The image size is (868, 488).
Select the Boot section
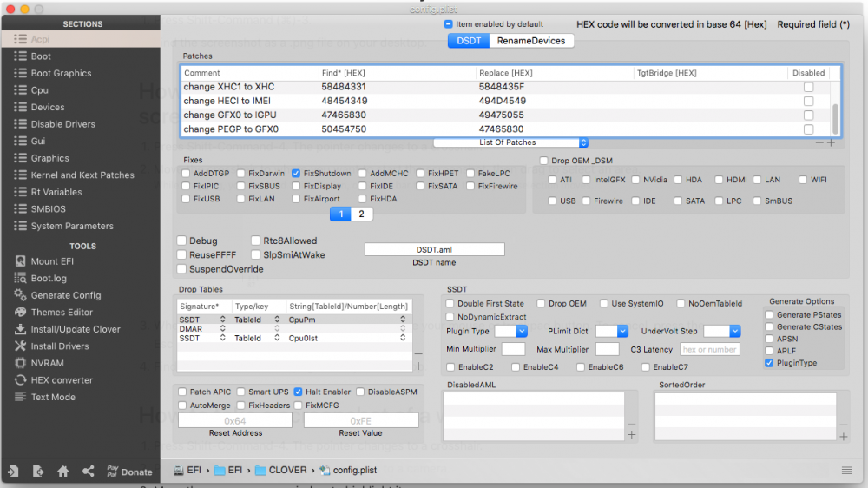tap(80, 56)
